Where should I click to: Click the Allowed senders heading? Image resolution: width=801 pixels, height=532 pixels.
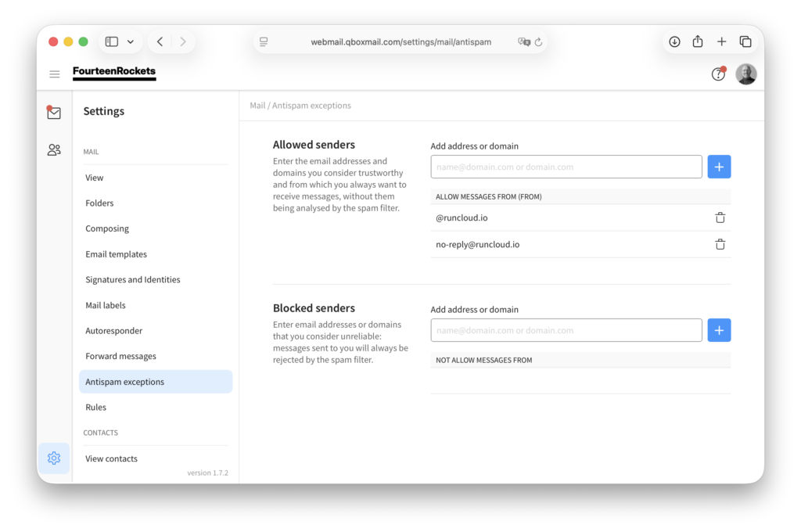(x=314, y=145)
